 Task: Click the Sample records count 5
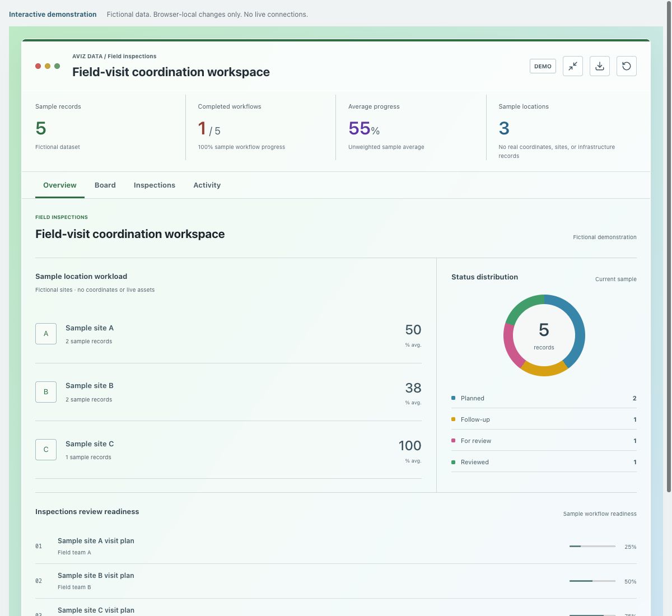41,128
